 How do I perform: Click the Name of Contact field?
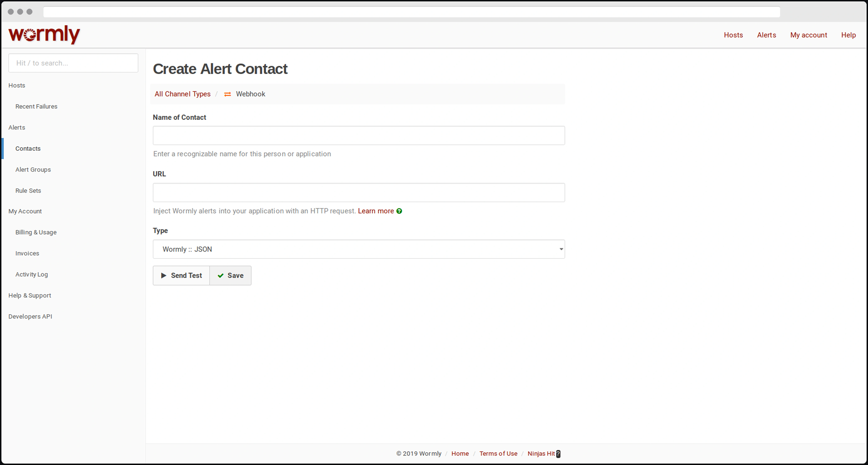click(359, 136)
